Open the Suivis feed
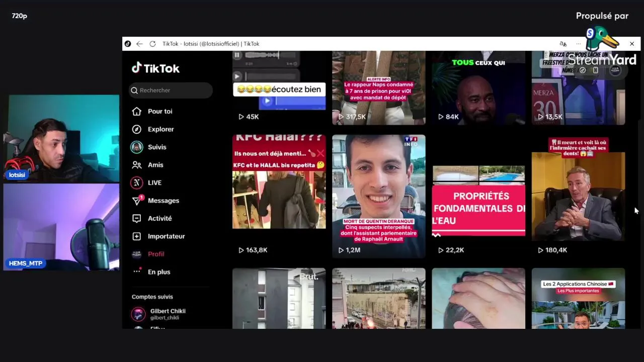 (157, 147)
